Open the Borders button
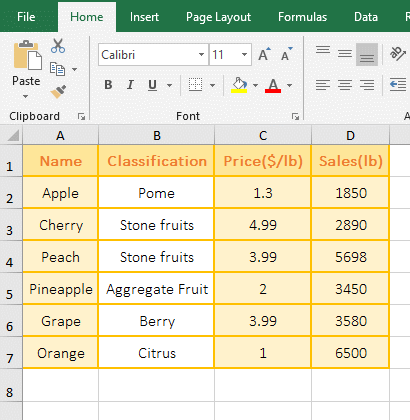 point(195,85)
